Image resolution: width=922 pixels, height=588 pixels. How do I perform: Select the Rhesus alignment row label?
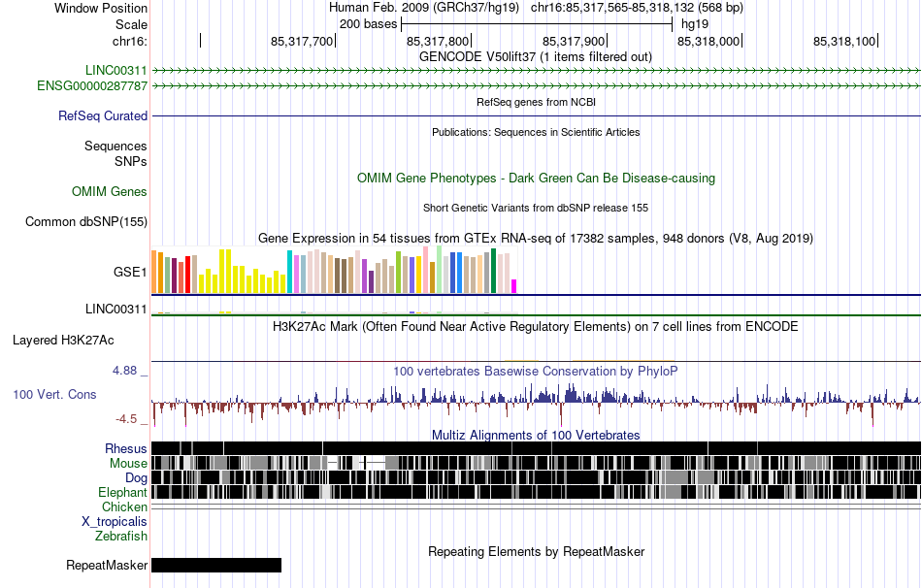pos(126,448)
